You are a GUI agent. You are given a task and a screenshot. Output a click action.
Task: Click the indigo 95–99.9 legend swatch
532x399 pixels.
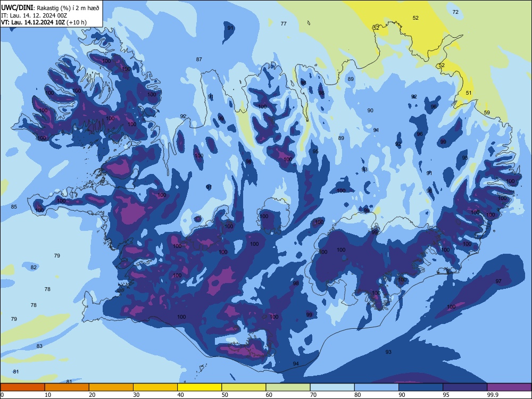click(465, 387)
